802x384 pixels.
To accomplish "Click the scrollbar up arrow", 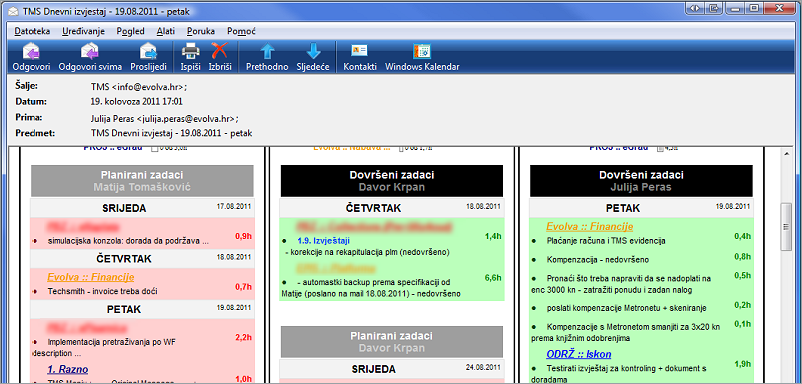I will tap(787, 153).
